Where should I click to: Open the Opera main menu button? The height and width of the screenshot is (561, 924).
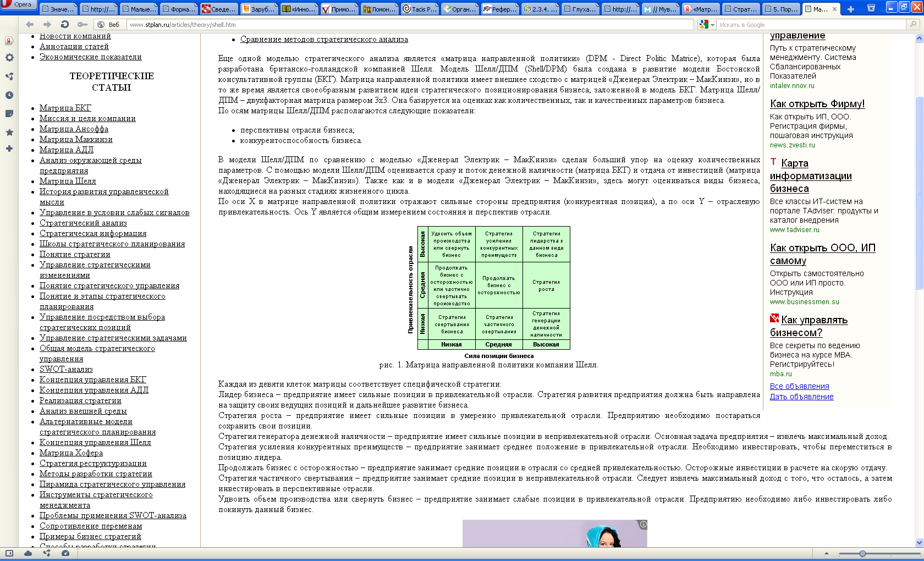coord(18,5)
